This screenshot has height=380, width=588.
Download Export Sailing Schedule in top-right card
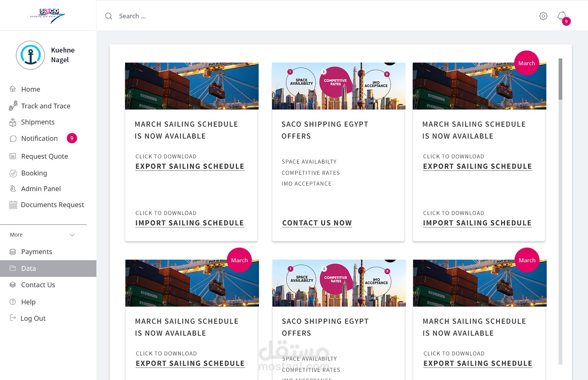coord(477,166)
